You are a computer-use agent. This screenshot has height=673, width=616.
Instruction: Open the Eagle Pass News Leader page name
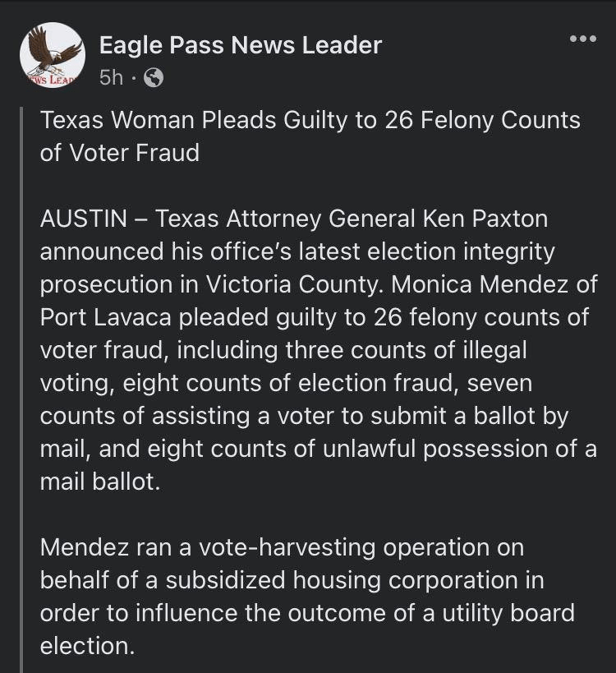240,45
